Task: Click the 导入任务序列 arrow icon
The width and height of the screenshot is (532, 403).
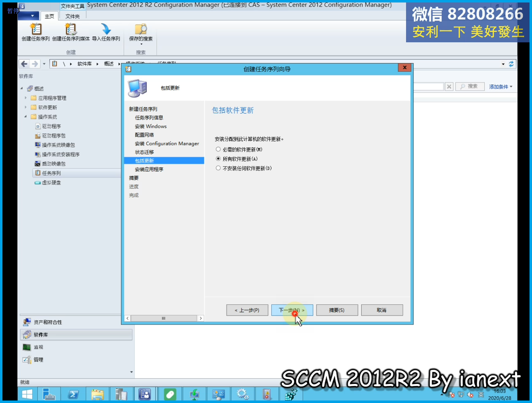Action: 106,29
